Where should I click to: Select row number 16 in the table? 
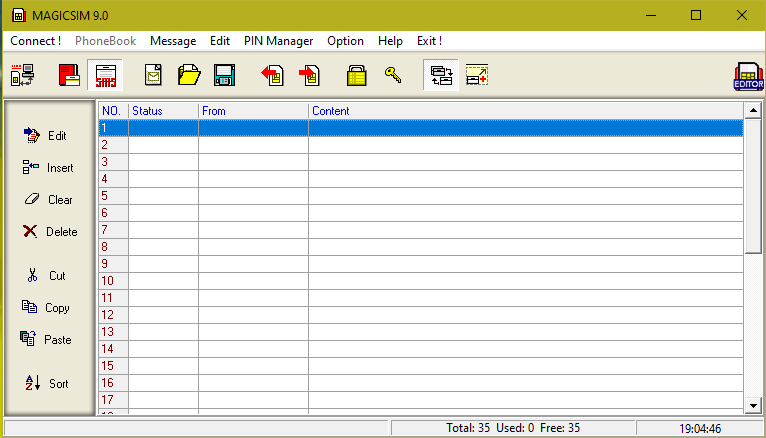[421, 383]
